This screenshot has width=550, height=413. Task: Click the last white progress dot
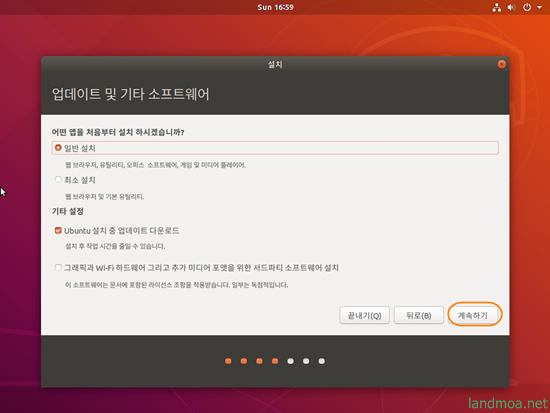pyautogui.click(x=322, y=361)
